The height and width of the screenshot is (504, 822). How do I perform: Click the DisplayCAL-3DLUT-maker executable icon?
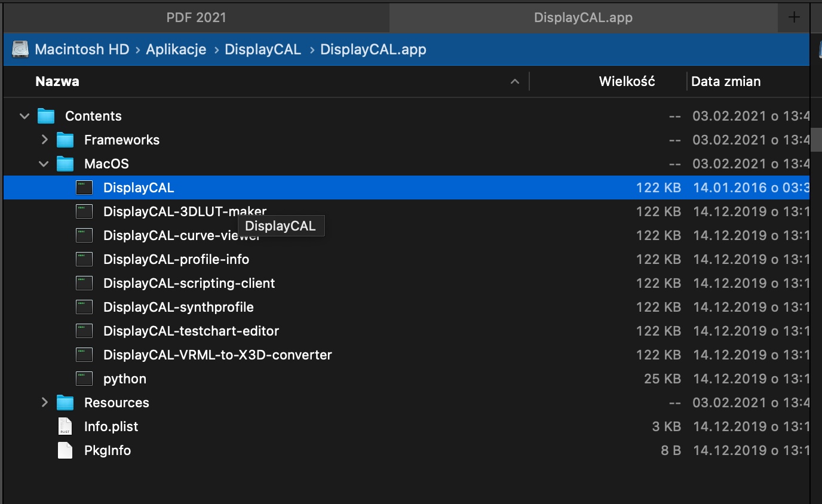pos(84,211)
